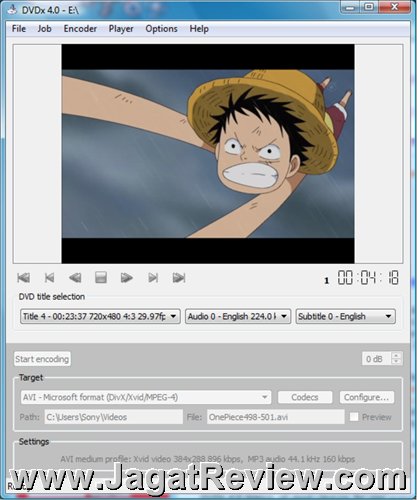417x500 pixels.
Task: Expand the Subtitle 0 - English dropdown
Action: 346,316
